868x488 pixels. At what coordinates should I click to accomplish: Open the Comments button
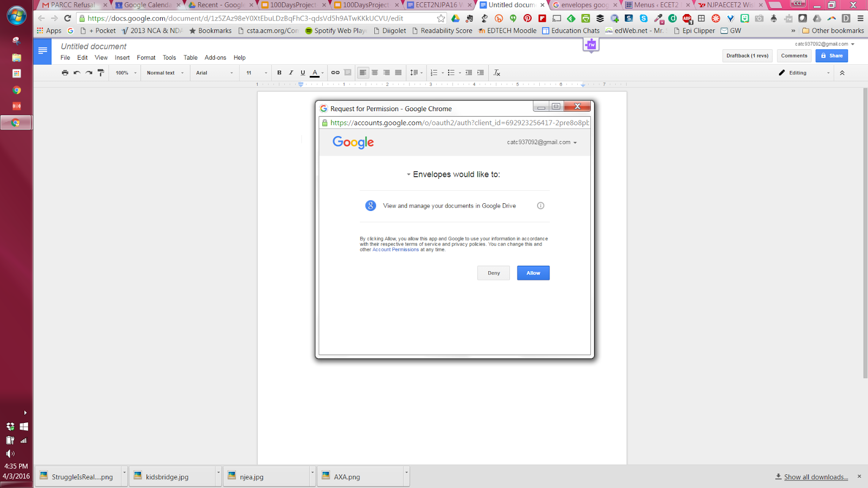click(794, 56)
